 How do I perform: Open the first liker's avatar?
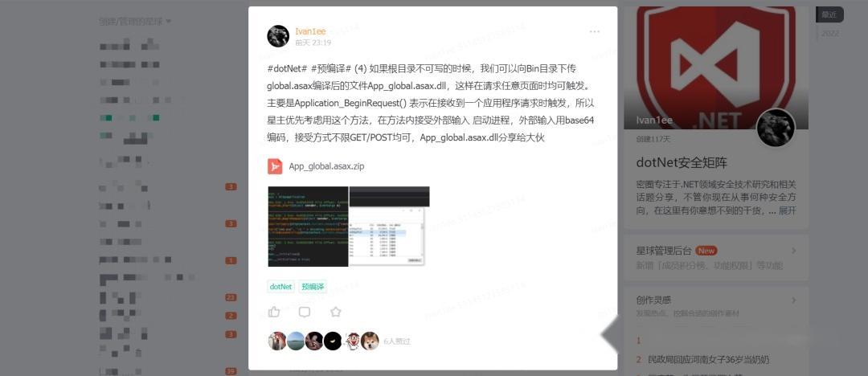[x=276, y=341]
